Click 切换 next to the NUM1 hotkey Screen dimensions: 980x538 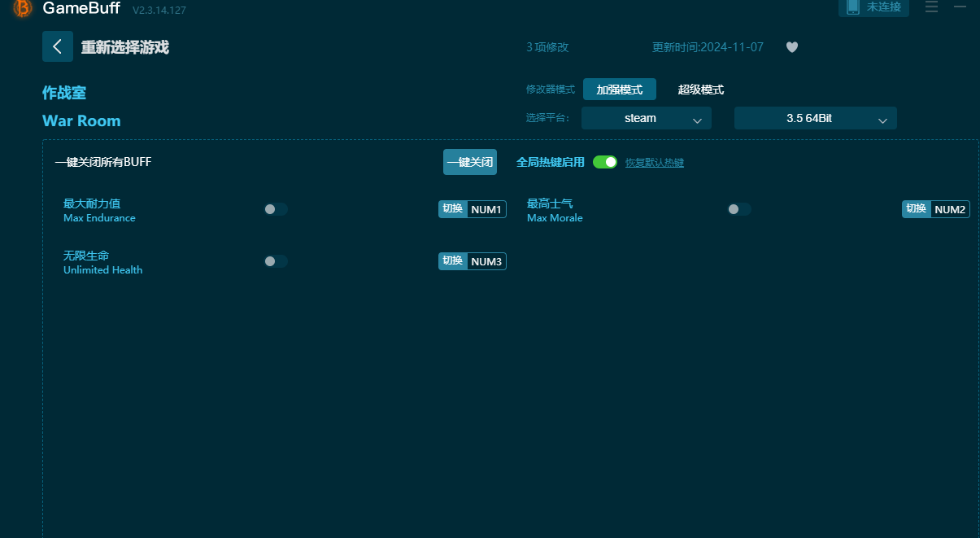coord(453,209)
